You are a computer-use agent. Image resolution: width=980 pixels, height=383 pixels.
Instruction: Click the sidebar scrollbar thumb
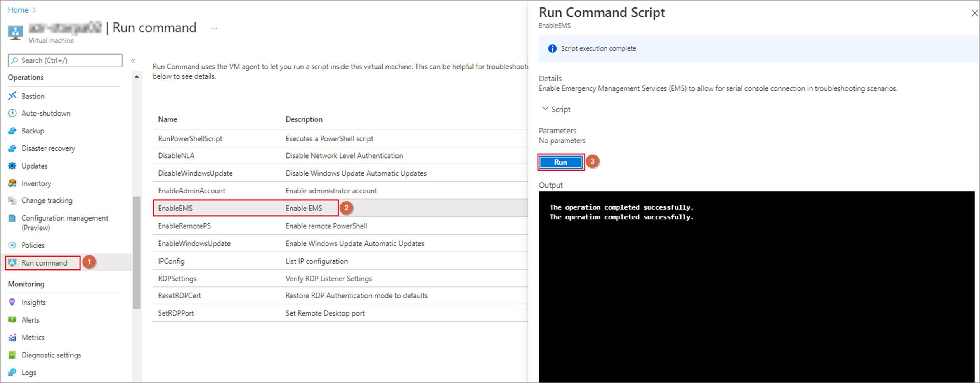click(137, 253)
